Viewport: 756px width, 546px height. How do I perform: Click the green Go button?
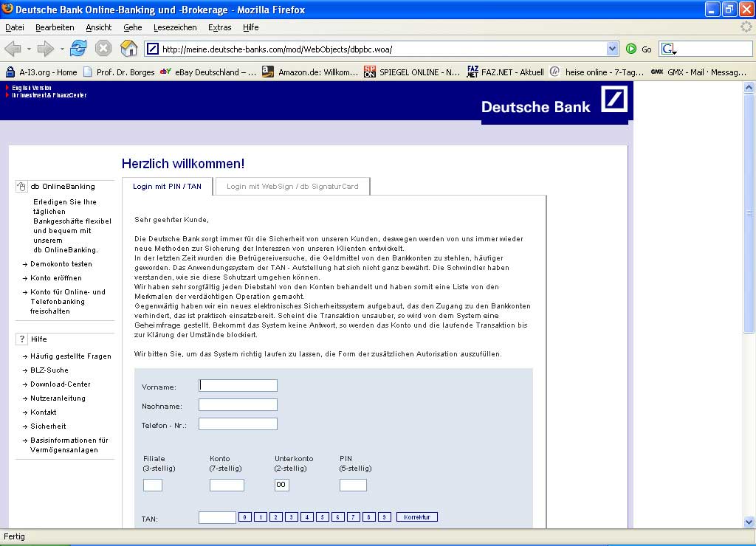click(x=639, y=49)
